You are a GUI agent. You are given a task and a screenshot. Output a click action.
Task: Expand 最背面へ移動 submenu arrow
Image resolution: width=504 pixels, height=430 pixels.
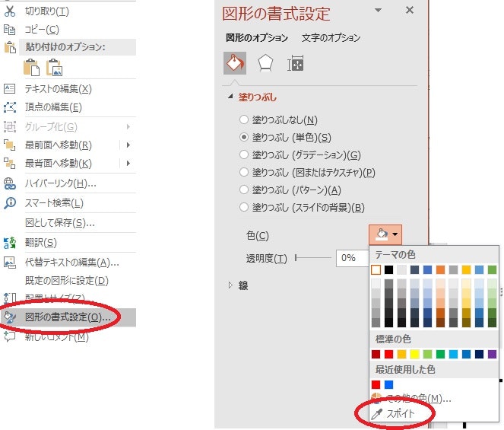[x=128, y=163]
